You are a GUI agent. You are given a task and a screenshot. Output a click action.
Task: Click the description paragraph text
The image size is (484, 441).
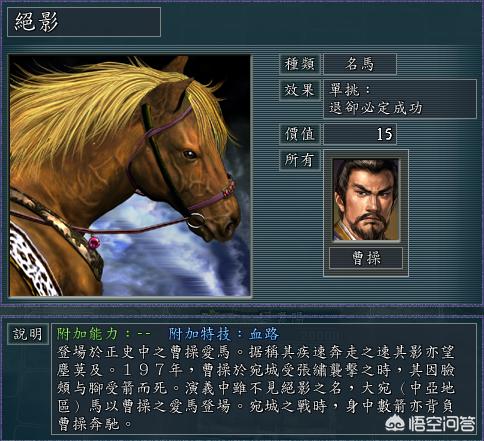(256, 388)
